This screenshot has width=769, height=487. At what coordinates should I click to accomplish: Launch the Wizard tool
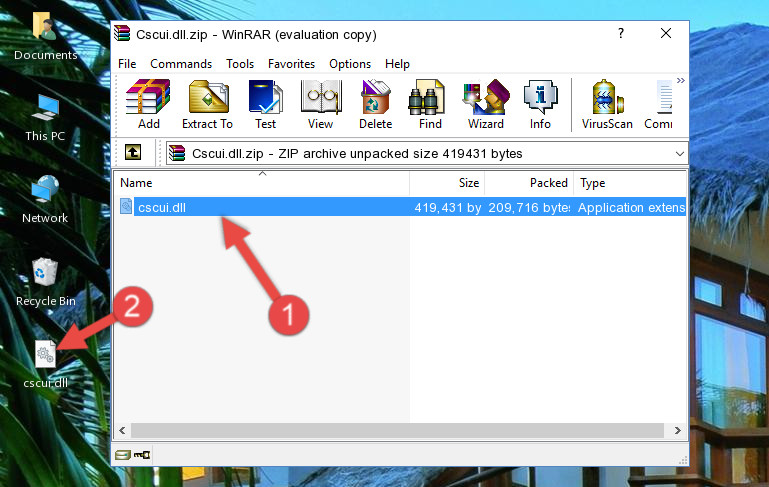point(486,104)
